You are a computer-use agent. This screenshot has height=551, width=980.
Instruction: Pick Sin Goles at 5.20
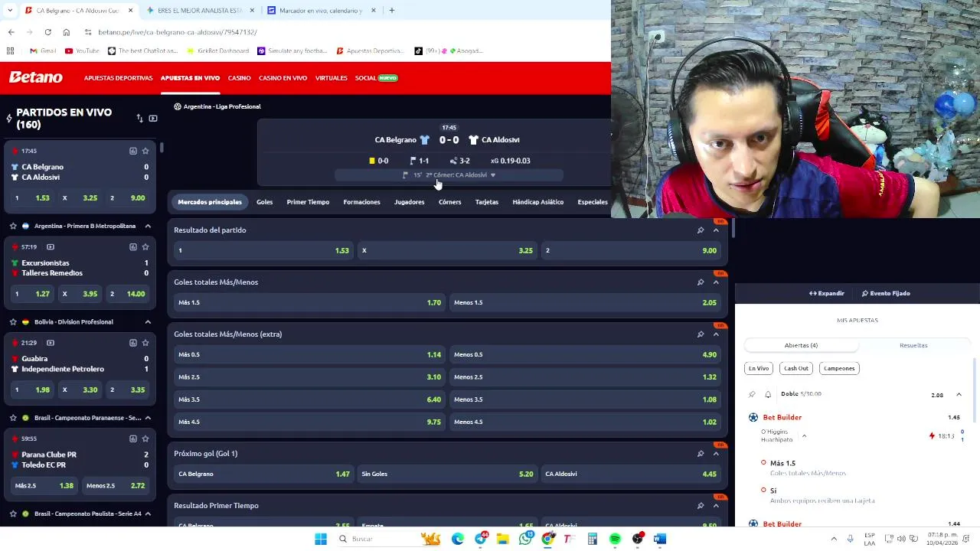[x=448, y=474]
